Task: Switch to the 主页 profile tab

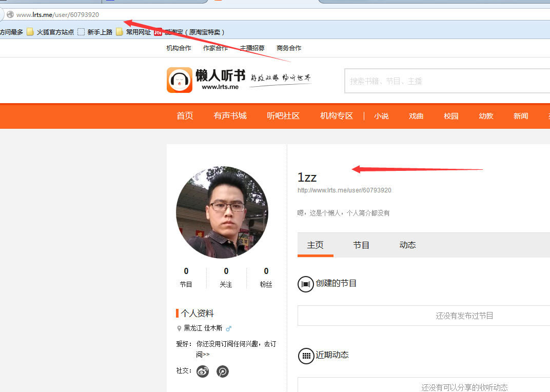Action: (316, 245)
